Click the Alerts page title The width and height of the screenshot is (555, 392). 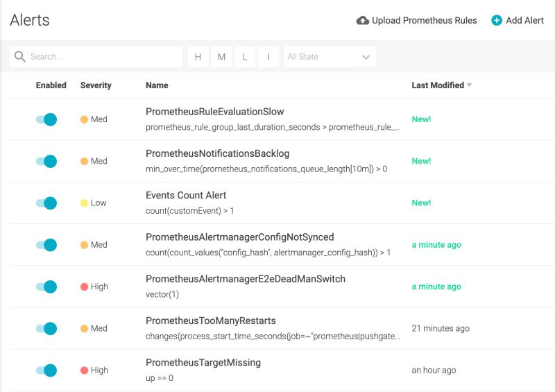pyautogui.click(x=30, y=20)
